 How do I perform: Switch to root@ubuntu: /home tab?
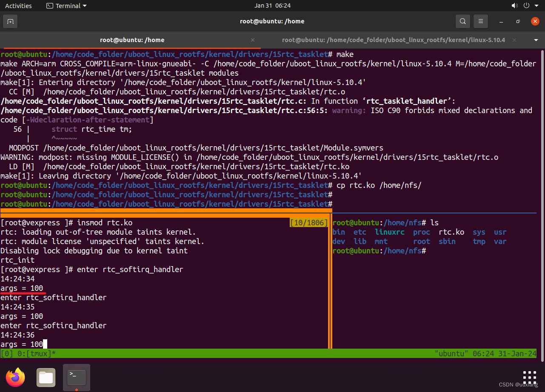click(x=132, y=40)
